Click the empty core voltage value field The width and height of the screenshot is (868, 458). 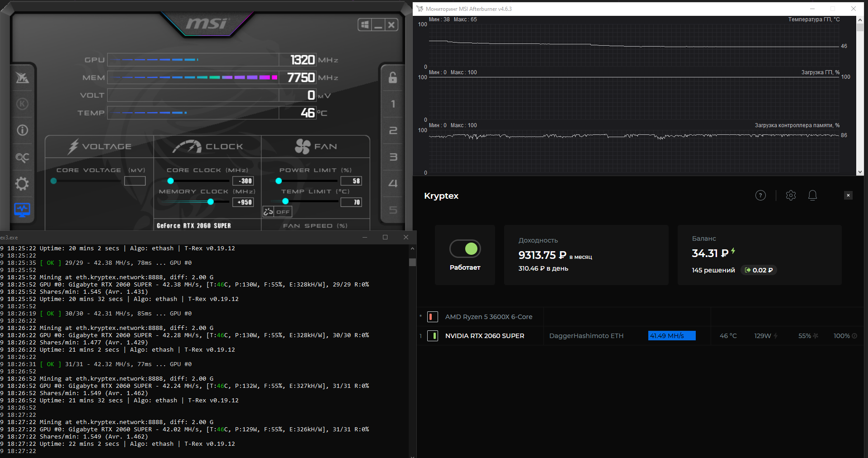(x=135, y=181)
